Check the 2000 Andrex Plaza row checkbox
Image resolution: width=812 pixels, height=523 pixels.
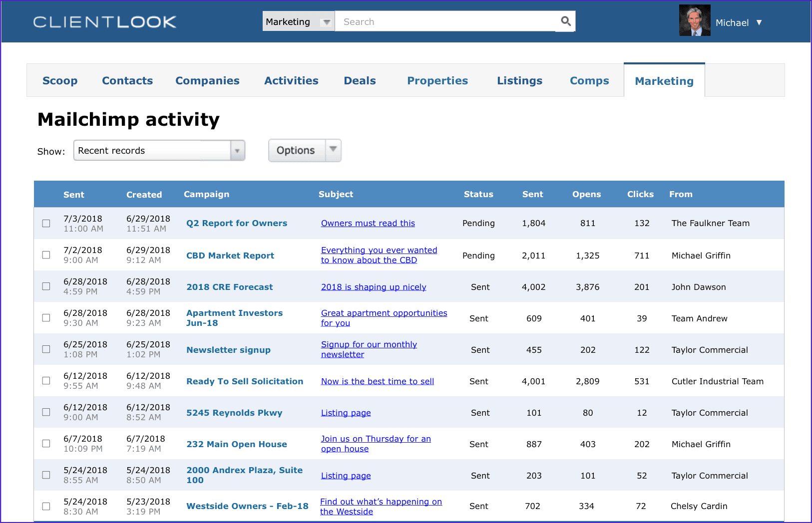click(46, 475)
